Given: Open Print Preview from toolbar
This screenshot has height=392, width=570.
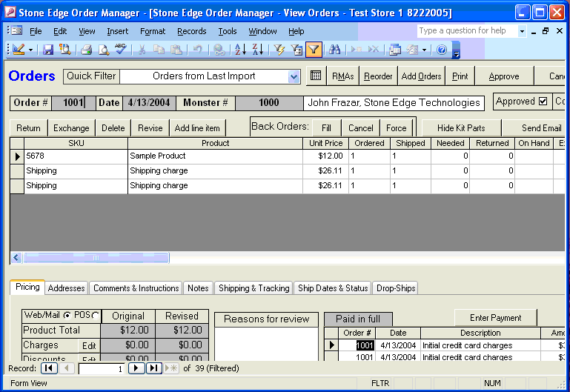Looking at the screenshot, I should tap(104, 50).
